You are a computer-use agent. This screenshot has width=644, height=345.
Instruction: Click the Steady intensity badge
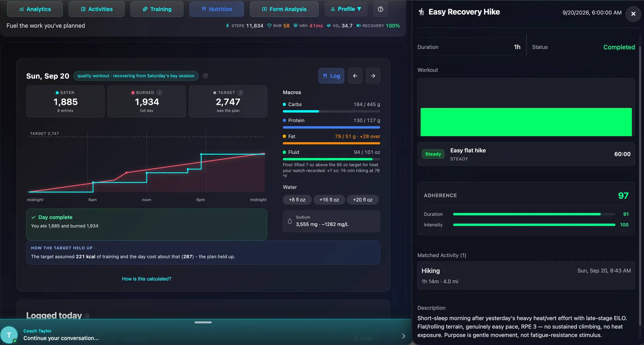pyautogui.click(x=433, y=154)
